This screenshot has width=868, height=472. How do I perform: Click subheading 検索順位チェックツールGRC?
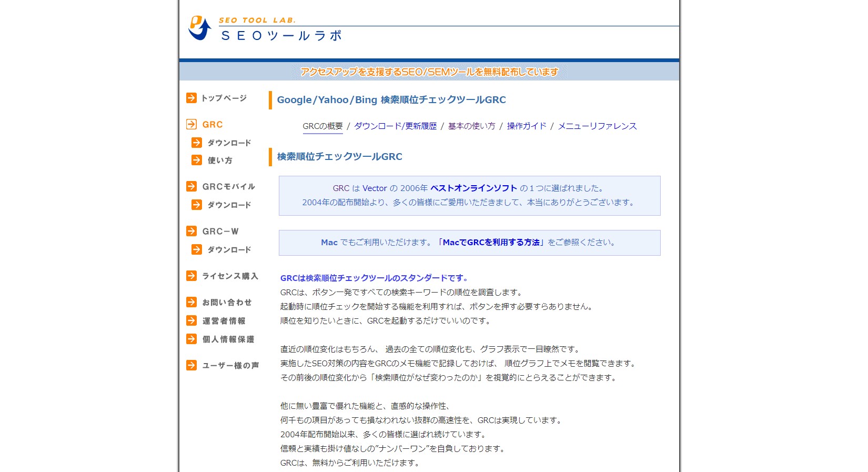(x=340, y=157)
